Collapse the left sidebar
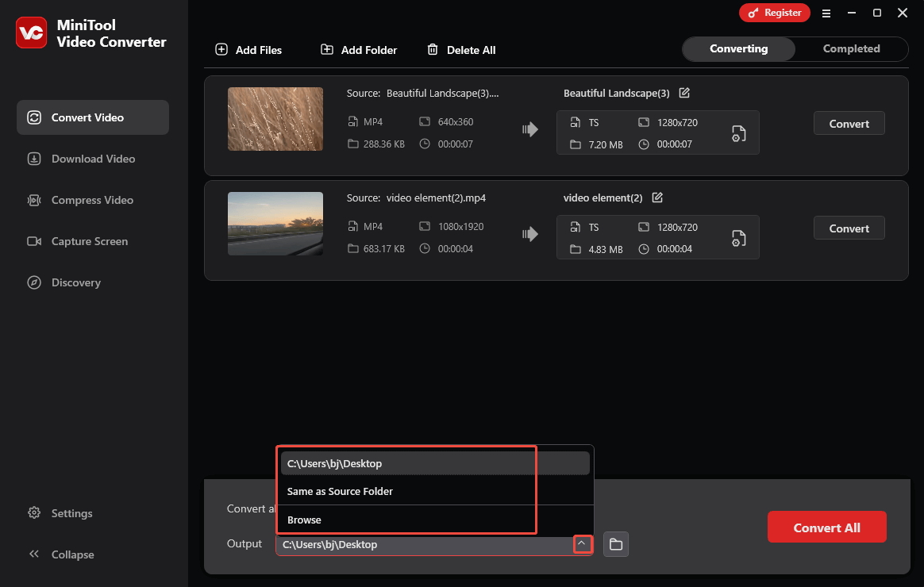Screen dimensions: 924x587 (x=61, y=554)
